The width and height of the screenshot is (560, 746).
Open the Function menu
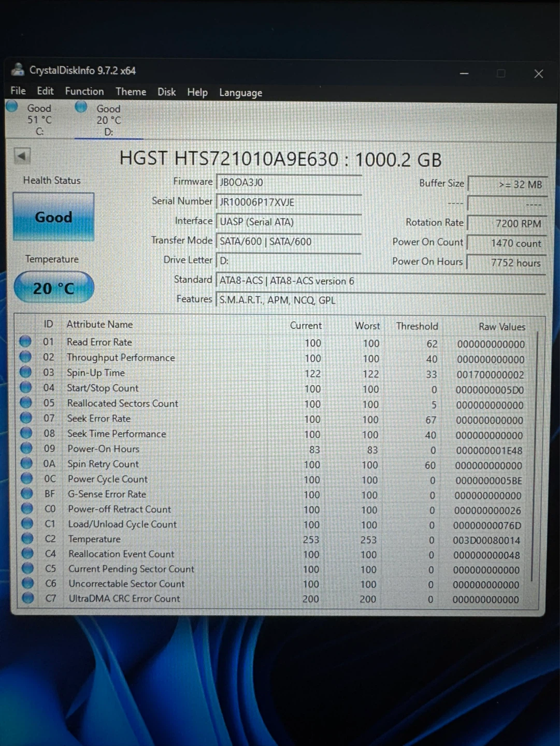(x=84, y=91)
